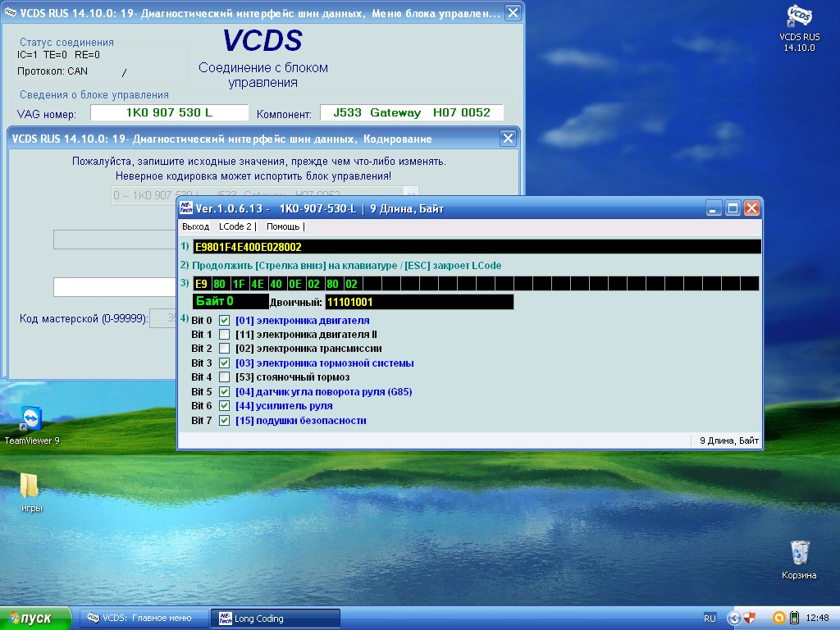Image resolution: width=840 pixels, height=630 pixels.
Task: Click the 9 Длина, Байт status bar text
Action: click(x=729, y=441)
